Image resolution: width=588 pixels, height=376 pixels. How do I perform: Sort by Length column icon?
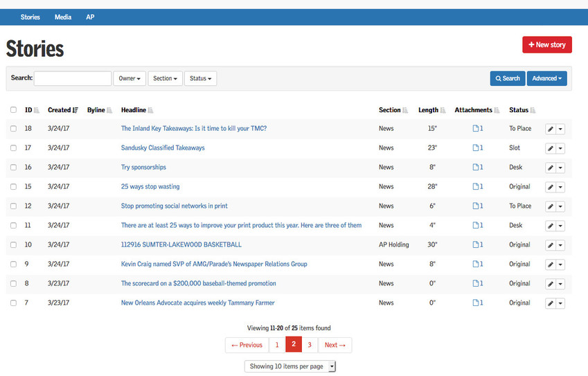coord(443,110)
